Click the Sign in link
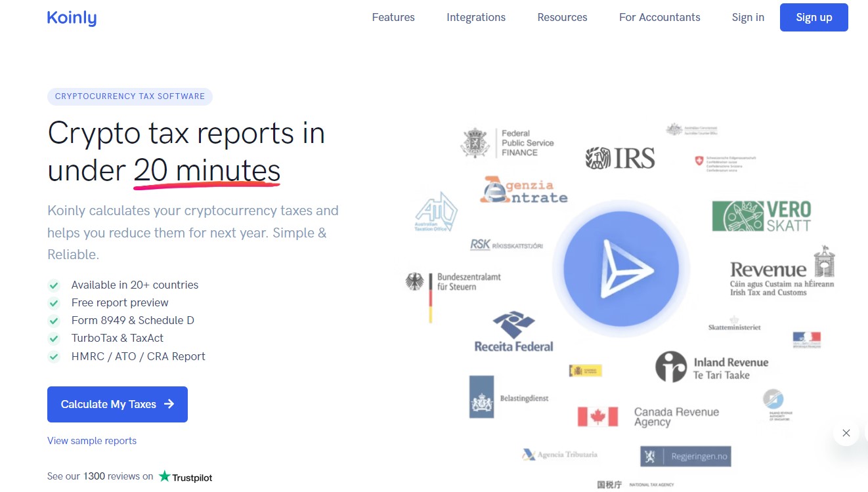The height and width of the screenshot is (492, 868). click(x=748, y=18)
